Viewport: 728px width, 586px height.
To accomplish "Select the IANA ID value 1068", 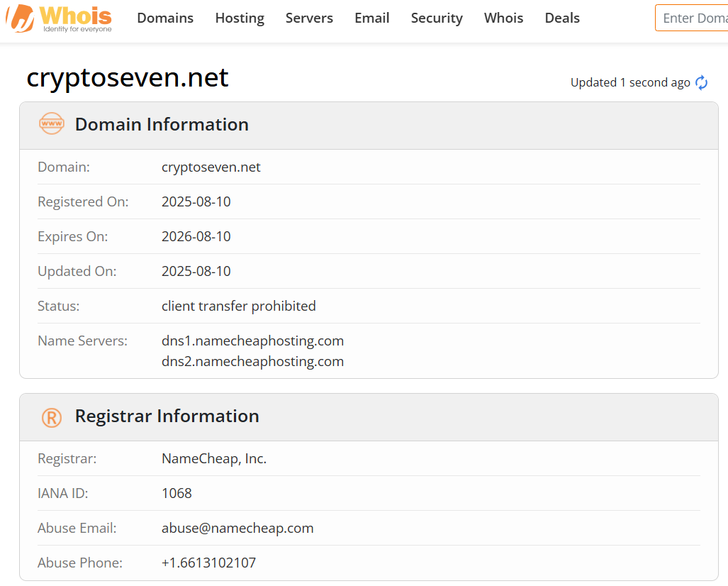I will click(177, 493).
